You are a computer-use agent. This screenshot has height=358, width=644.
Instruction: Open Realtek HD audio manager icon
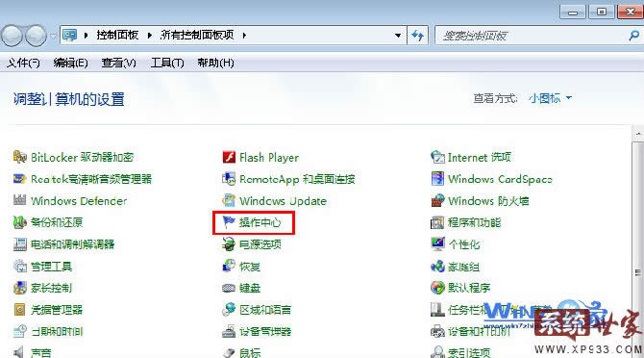(x=20, y=179)
